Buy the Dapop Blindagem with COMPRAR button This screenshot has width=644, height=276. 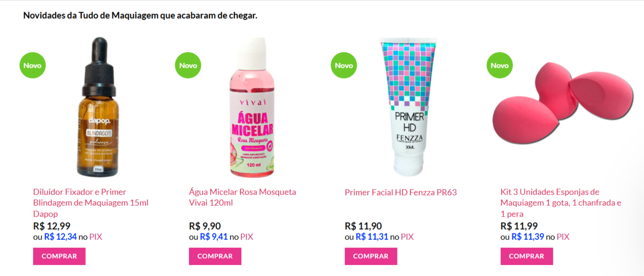click(x=59, y=256)
